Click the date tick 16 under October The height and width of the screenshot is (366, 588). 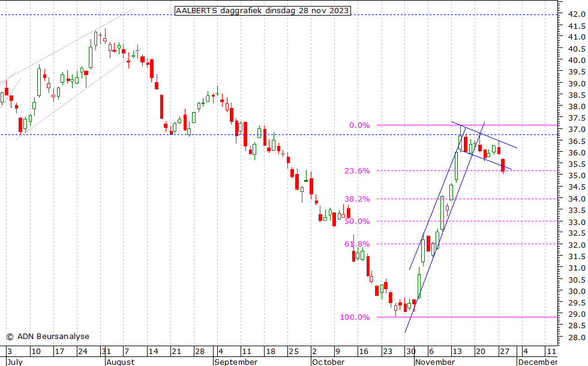point(364,352)
